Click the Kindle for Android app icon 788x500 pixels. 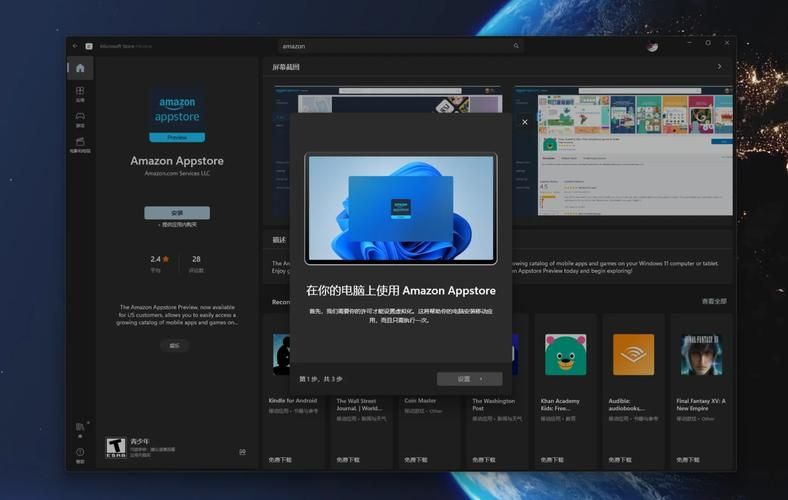(x=281, y=355)
